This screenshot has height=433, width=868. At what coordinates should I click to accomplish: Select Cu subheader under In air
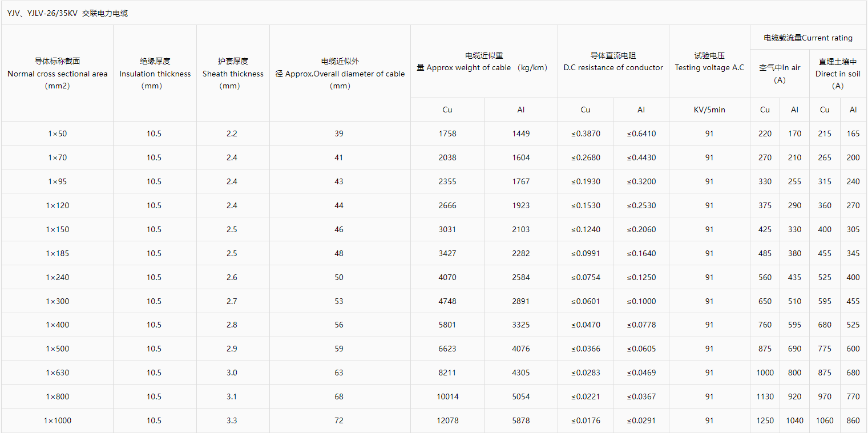point(765,110)
